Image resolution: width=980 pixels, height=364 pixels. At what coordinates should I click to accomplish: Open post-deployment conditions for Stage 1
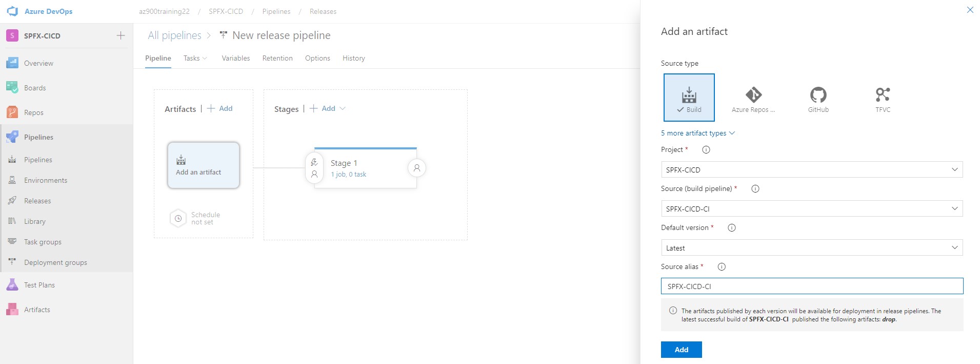click(417, 168)
